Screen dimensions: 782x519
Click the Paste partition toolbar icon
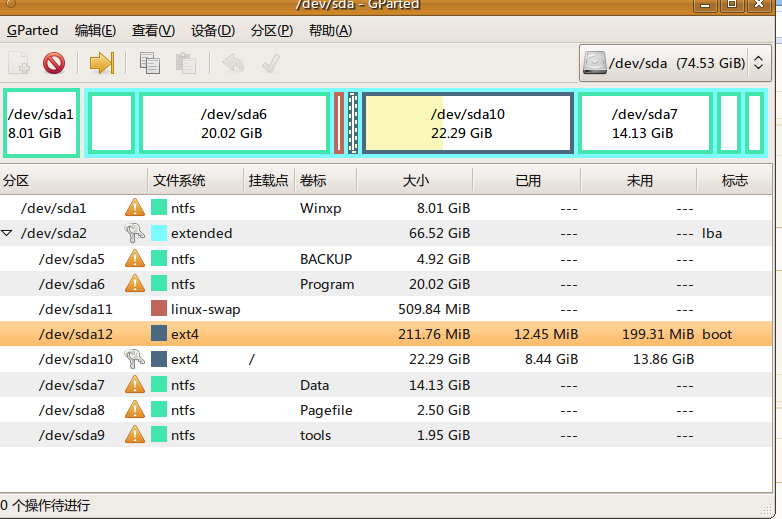[x=186, y=63]
